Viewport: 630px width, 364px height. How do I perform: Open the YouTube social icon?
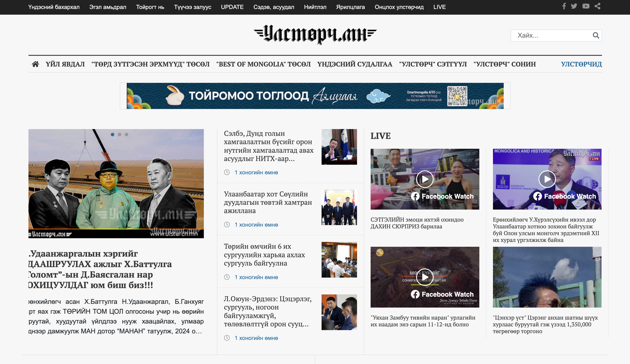pyautogui.click(x=586, y=6)
